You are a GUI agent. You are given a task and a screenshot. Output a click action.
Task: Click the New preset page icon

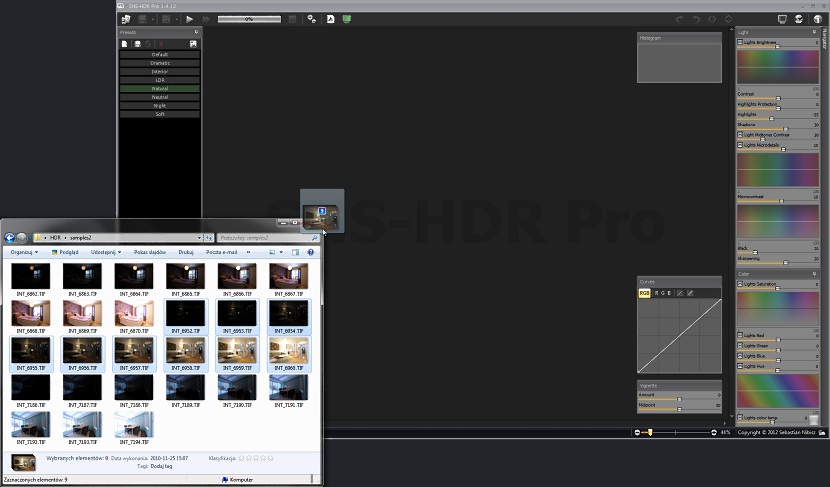click(x=124, y=44)
